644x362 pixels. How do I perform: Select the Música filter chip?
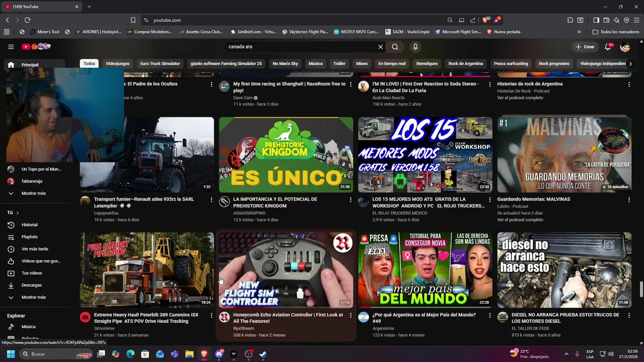(x=315, y=64)
